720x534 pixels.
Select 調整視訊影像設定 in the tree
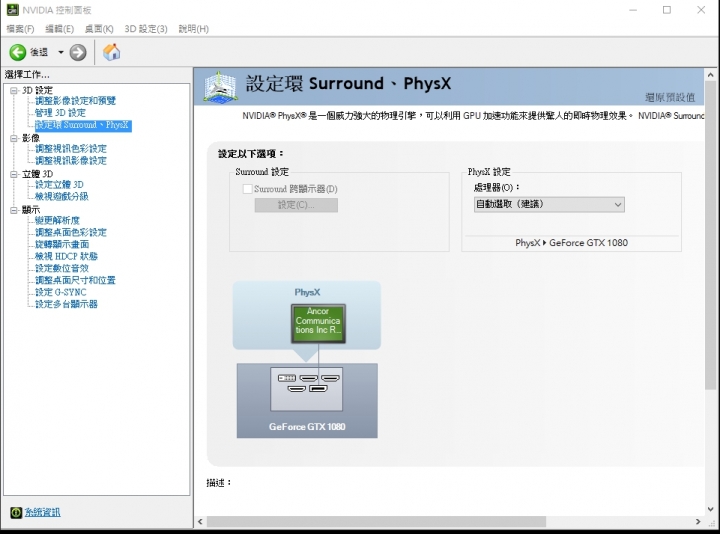point(71,160)
